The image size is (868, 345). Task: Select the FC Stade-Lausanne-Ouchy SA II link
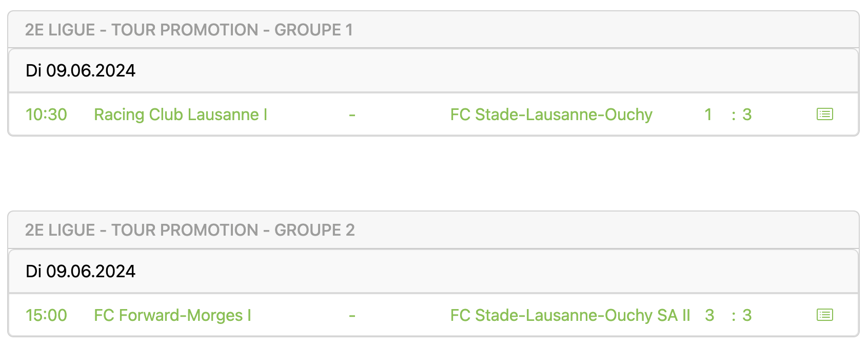(570, 315)
